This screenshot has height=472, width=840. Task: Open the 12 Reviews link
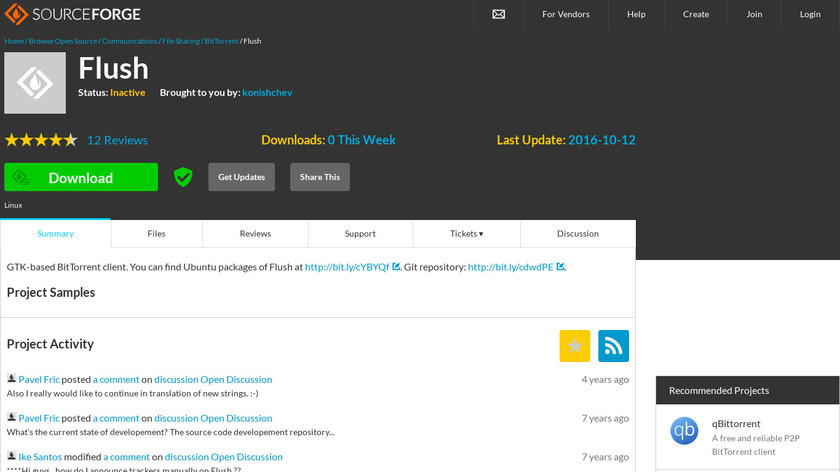117,140
